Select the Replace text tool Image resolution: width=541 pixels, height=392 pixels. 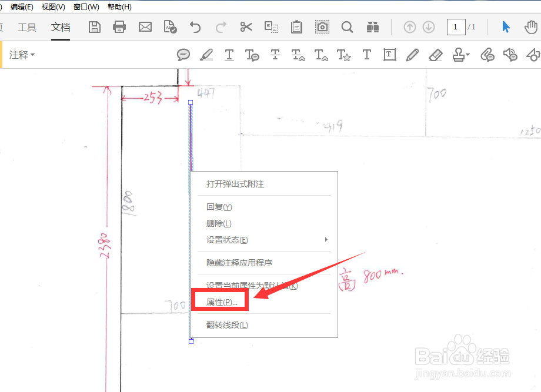[298, 55]
